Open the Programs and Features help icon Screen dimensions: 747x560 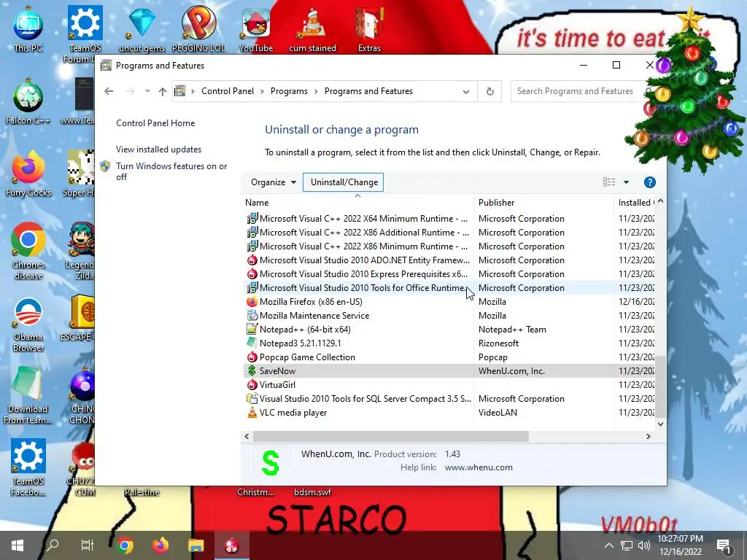(649, 182)
